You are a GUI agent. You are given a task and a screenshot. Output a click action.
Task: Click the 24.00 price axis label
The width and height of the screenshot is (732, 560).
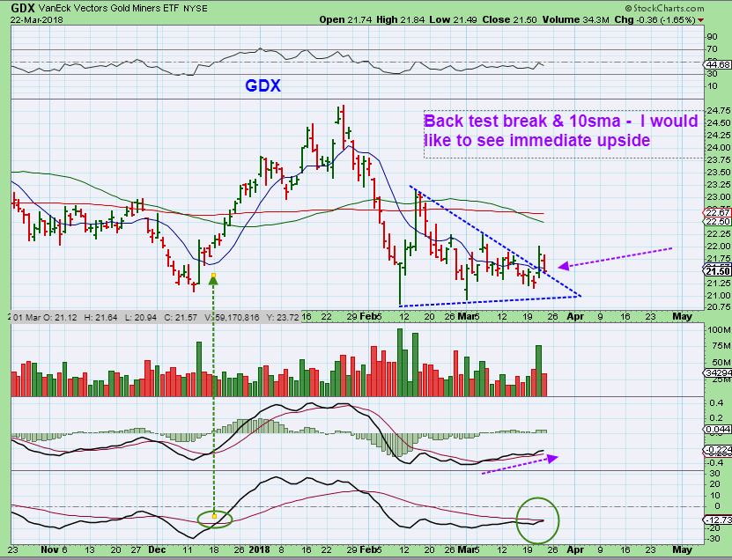pyautogui.click(x=720, y=147)
